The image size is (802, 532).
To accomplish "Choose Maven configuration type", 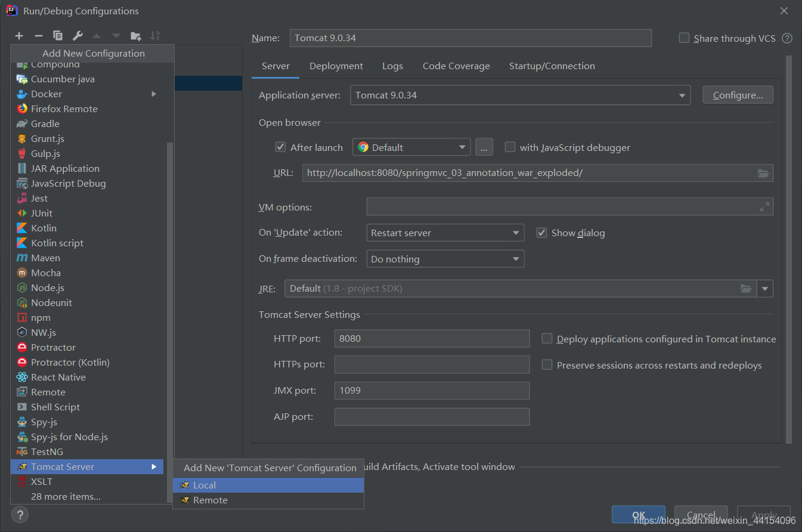I will point(87,258).
